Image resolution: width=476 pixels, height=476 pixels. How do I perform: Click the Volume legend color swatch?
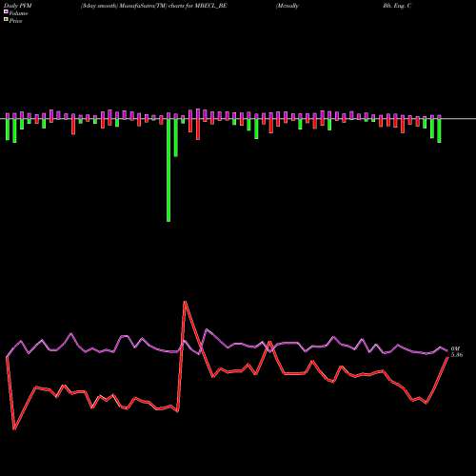coord(6,11)
